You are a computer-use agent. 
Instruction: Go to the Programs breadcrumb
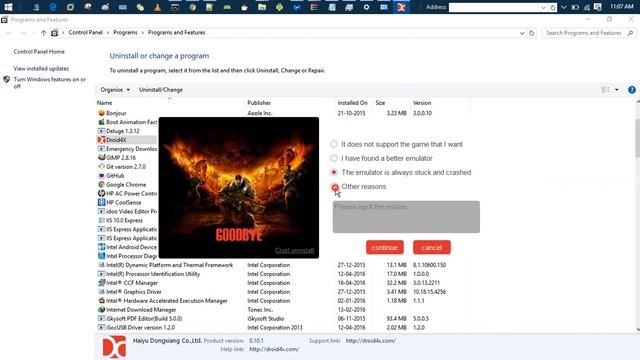pos(125,33)
